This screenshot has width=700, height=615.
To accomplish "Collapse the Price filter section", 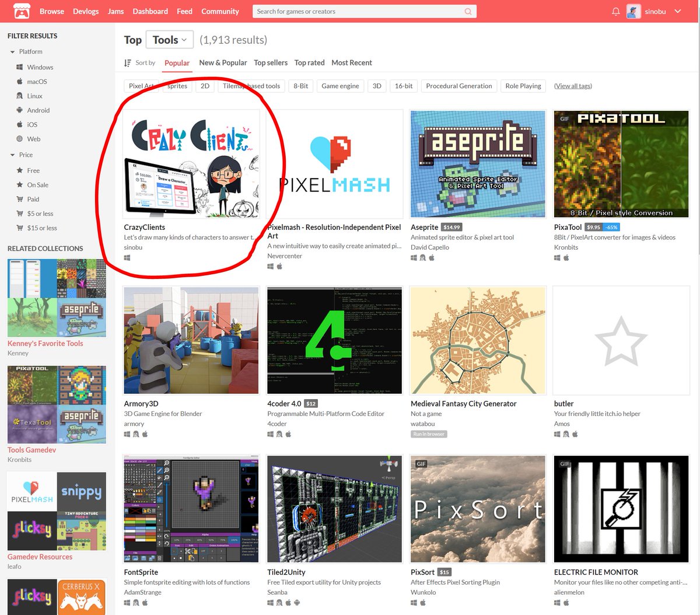I will point(12,155).
